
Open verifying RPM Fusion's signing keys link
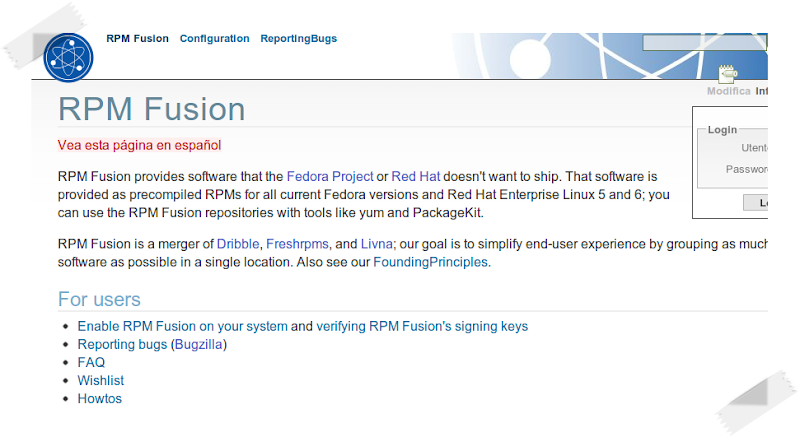pyautogui.click(x=422, y=326)
